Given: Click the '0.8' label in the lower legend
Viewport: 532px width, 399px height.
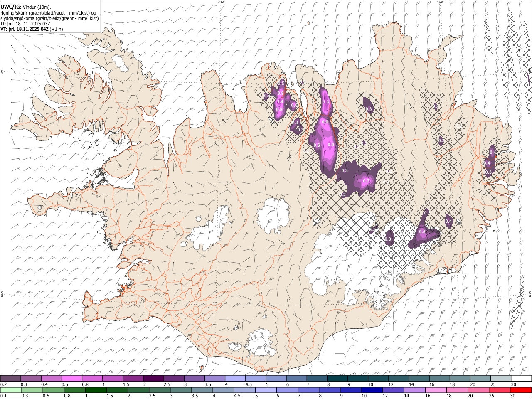Looking at the screenshot, I should click(67, 396).
